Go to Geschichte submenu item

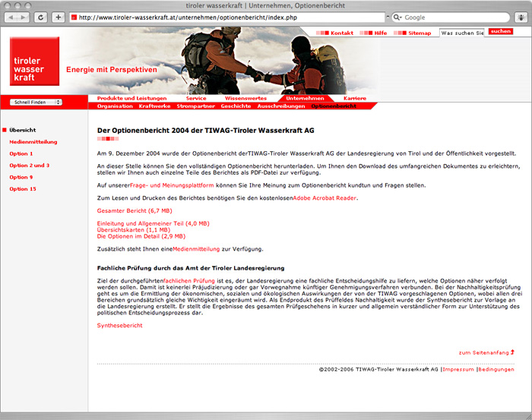click(x=236, y=106)
